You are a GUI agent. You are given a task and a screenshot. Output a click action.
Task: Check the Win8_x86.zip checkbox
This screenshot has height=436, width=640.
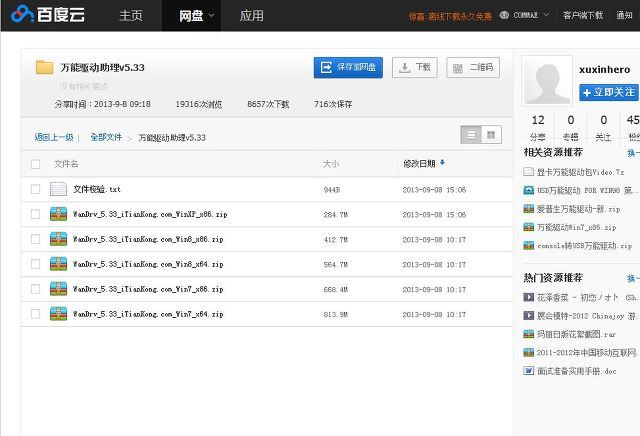[x=36, y=239]
